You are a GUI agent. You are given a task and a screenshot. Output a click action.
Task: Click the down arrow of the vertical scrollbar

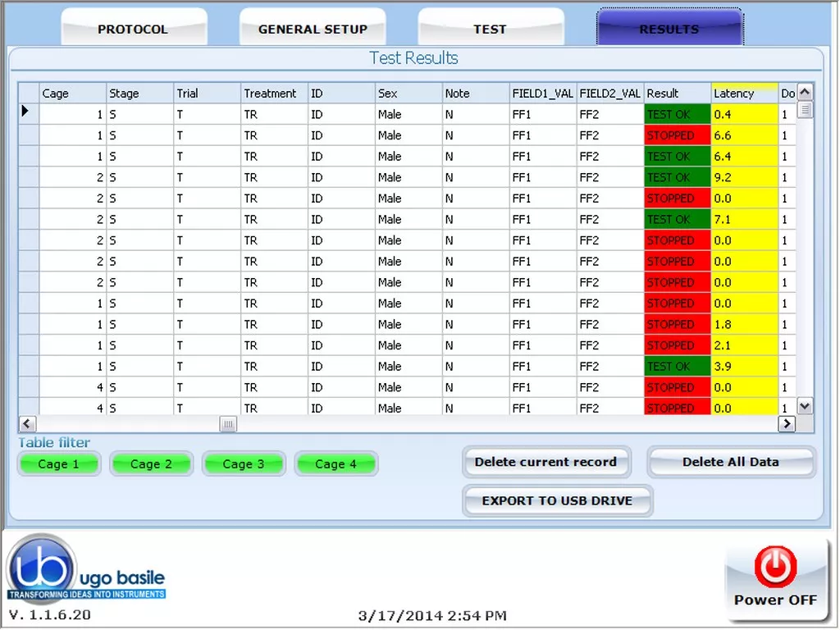(805, 405)
